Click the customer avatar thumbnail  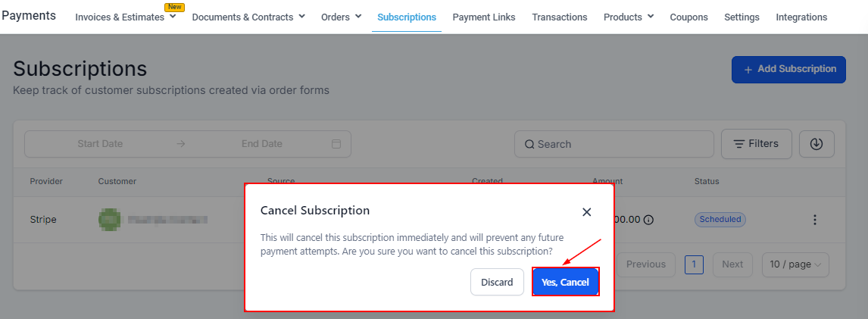point(110,220)
